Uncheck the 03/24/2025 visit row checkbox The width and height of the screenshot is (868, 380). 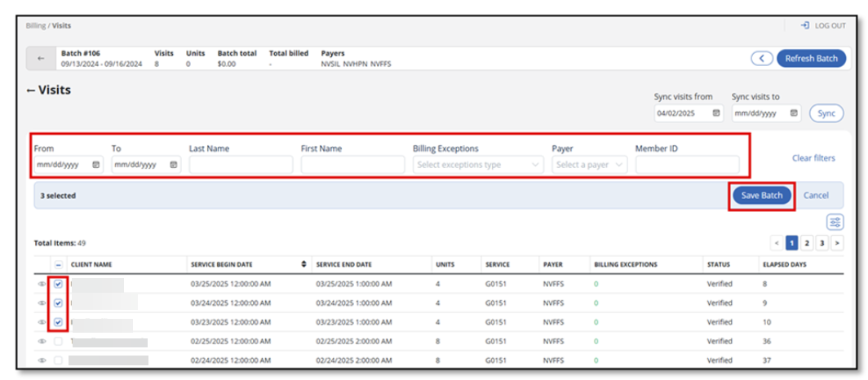[58, 303]
